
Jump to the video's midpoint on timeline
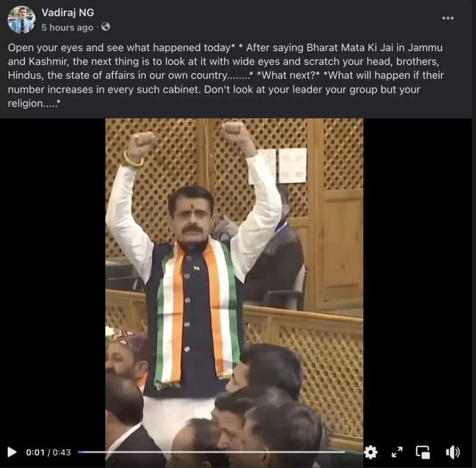point(211,452)
